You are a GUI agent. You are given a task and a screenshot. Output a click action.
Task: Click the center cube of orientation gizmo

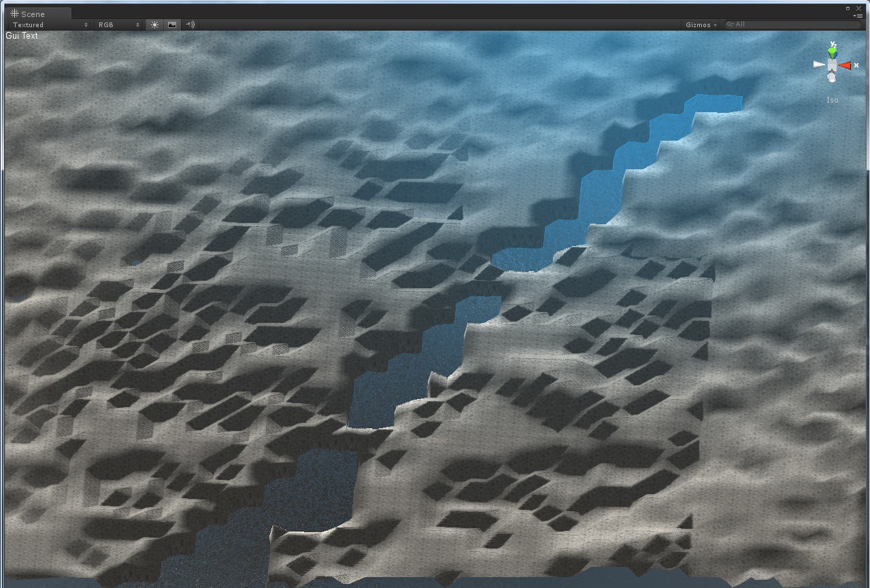[833, 65]
